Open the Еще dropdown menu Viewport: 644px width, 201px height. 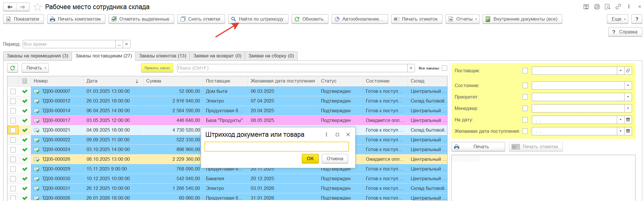click(617, 19)
